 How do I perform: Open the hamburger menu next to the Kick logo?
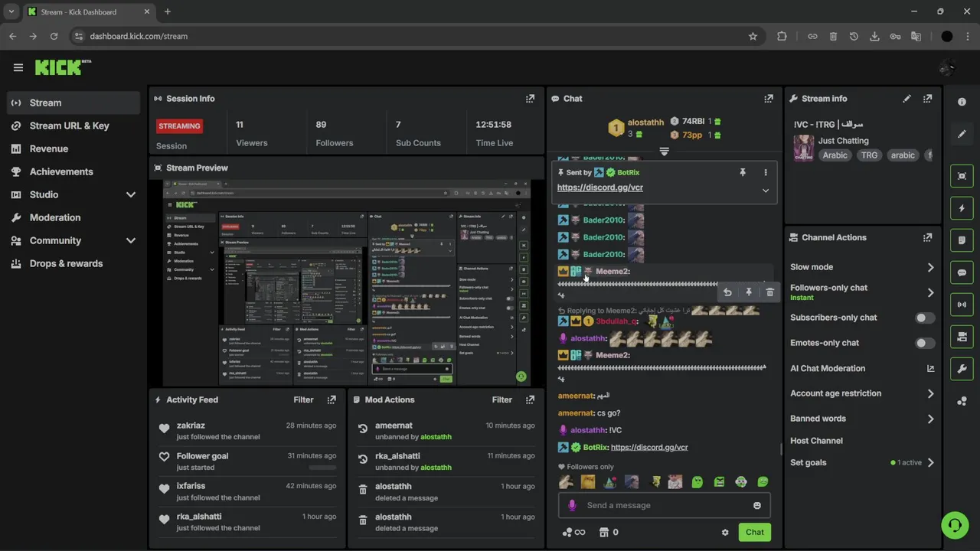pos(18,67)
